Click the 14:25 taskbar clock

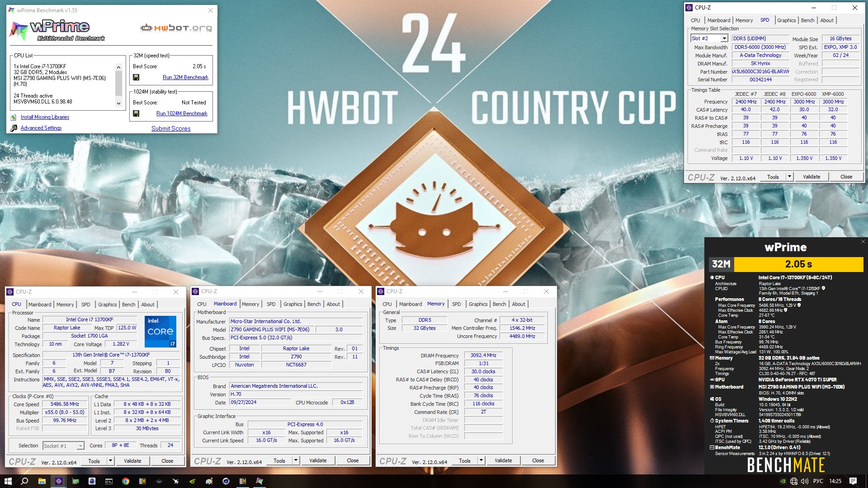pos(835,481)
